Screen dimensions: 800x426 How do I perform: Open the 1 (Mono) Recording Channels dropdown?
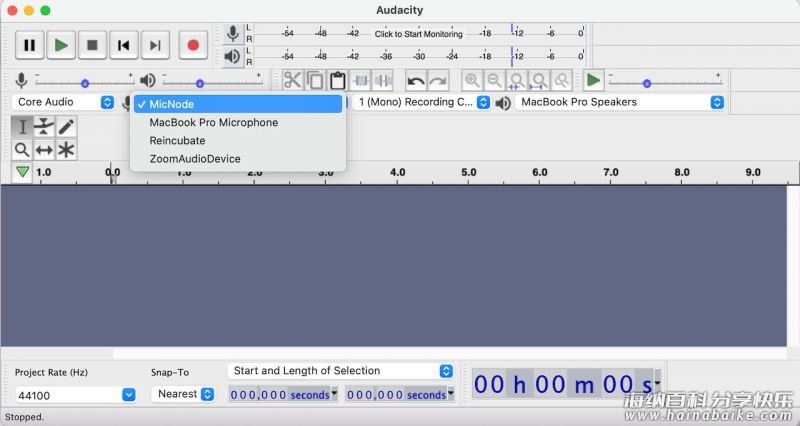[422, 102]
